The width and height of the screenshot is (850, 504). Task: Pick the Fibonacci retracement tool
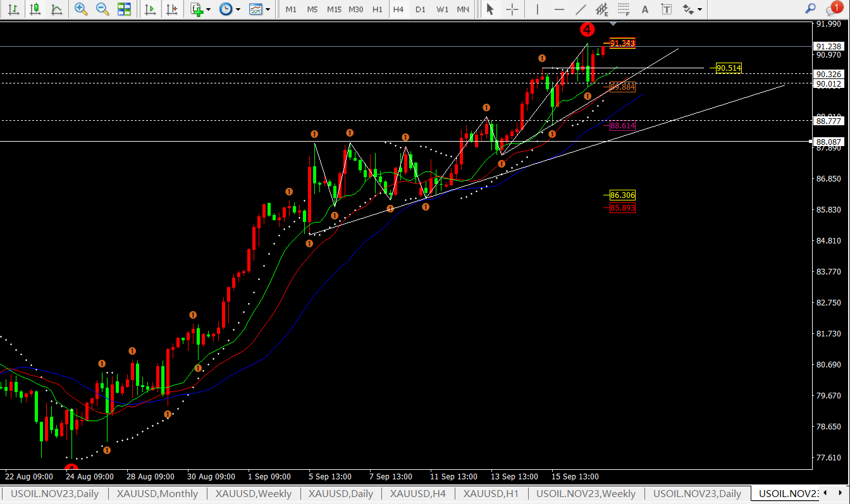pyautogui.click(x=624, y=9)
